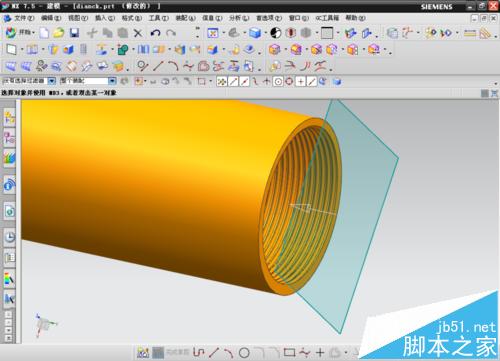The image size is (500, 361).
Task: Click the Redo arrow icon
Action: 171,33
